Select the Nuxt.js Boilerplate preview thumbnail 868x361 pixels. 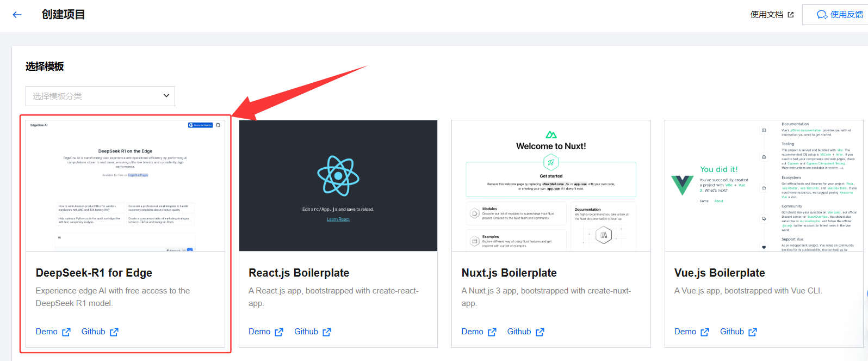point(551,186)
